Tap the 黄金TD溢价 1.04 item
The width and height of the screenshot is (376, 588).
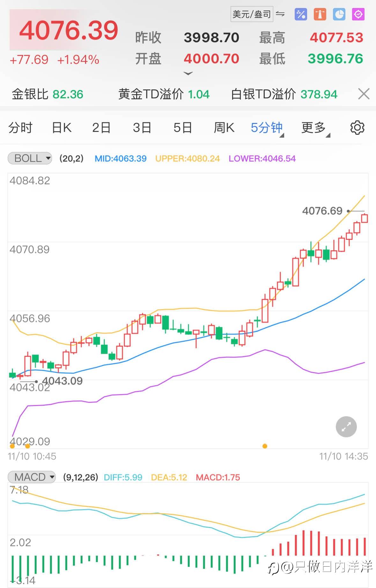coord(164,94)
